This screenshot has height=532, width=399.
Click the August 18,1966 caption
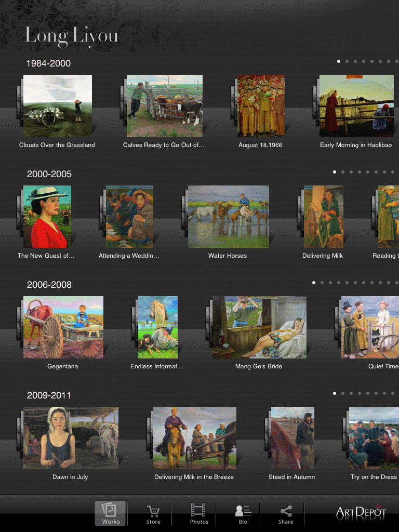(260, 145)
